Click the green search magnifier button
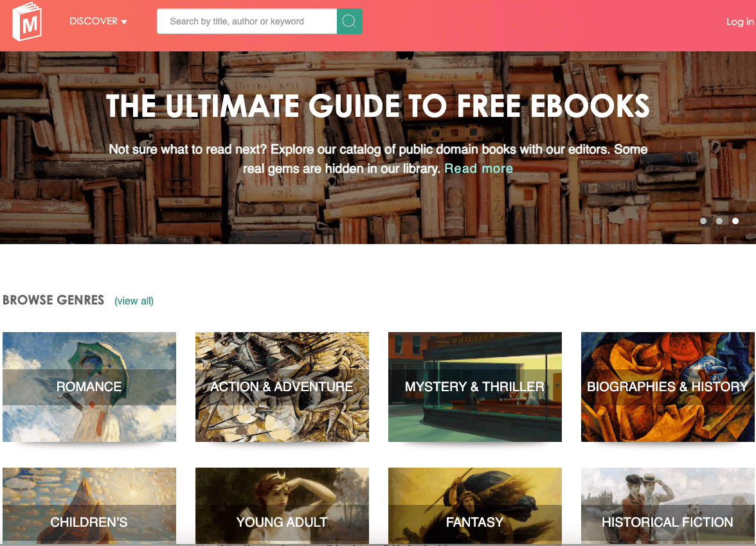Screen dimensions: 756x546 click(x=349, y=21)
